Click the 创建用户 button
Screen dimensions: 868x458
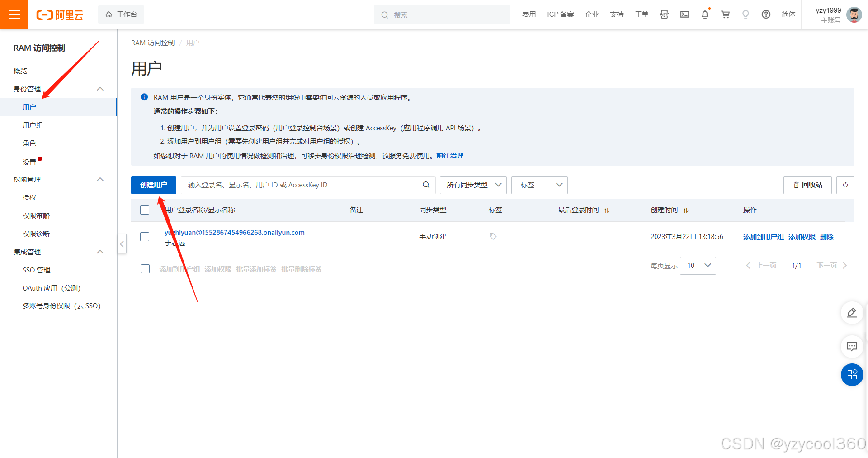(154, 185)
